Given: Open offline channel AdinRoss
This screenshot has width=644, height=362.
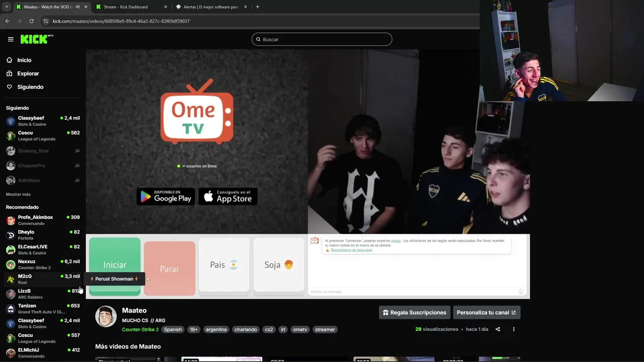Looking at the screenshot, I should [43, 180].
